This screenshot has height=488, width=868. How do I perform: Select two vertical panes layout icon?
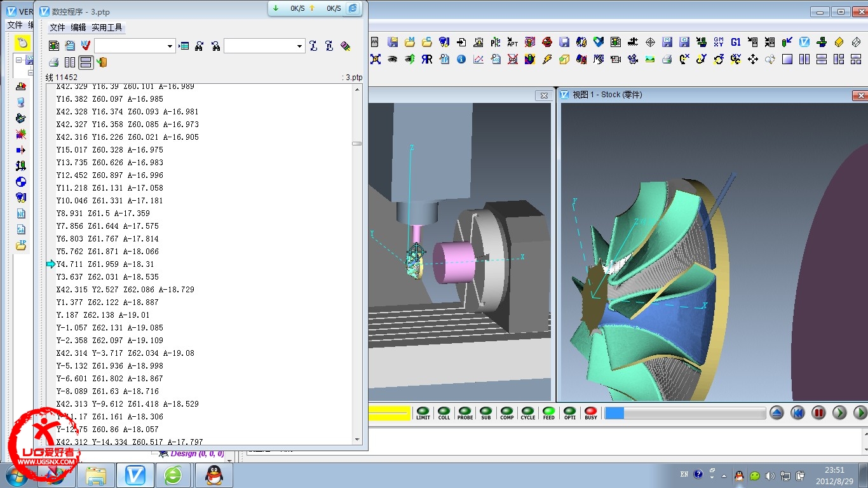[804, 59]
